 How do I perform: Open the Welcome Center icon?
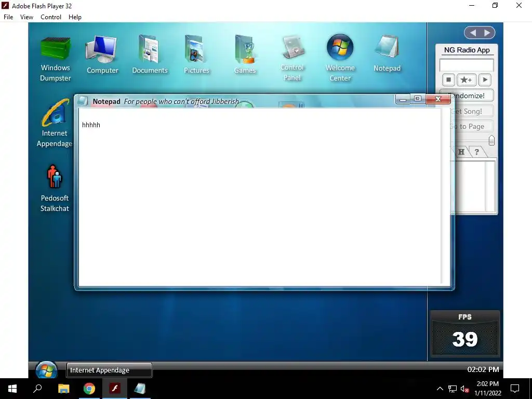[x=340, y=58]
